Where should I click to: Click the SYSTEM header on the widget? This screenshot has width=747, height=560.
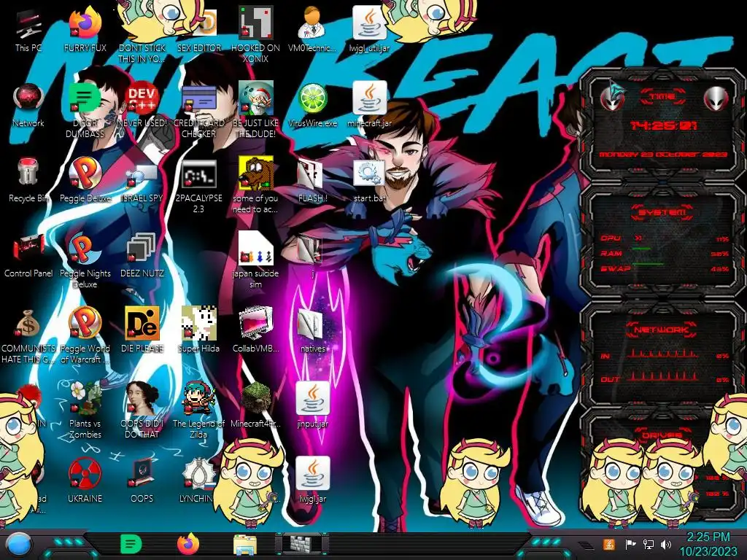tap(662, 212)
